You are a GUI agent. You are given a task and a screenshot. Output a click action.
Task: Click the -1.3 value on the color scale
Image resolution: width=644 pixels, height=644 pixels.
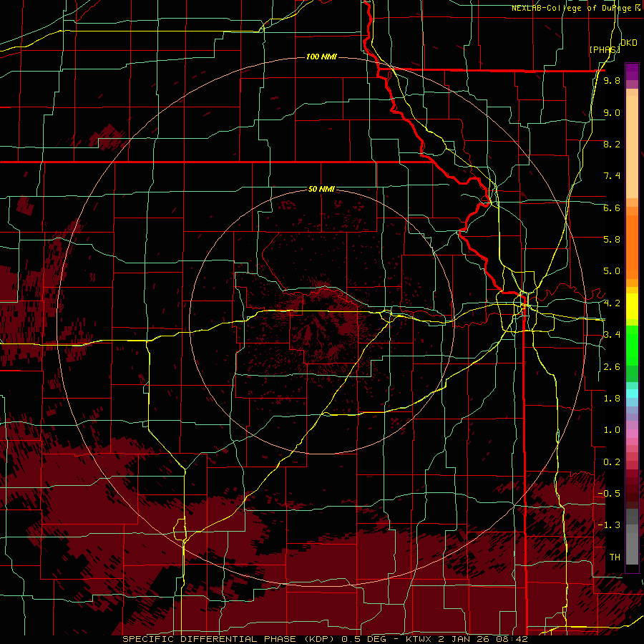coord(609,525)
